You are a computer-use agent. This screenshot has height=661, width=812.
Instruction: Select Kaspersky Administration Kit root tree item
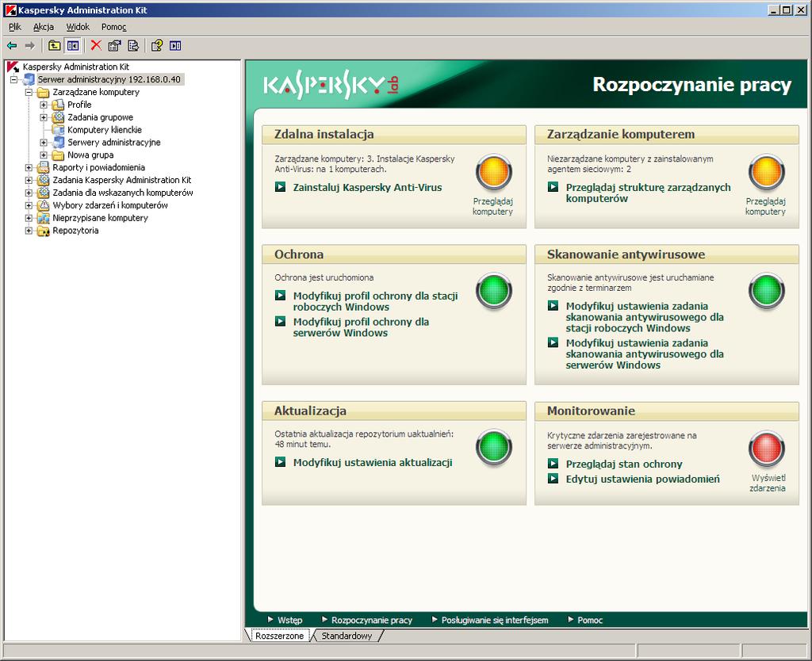75,67
